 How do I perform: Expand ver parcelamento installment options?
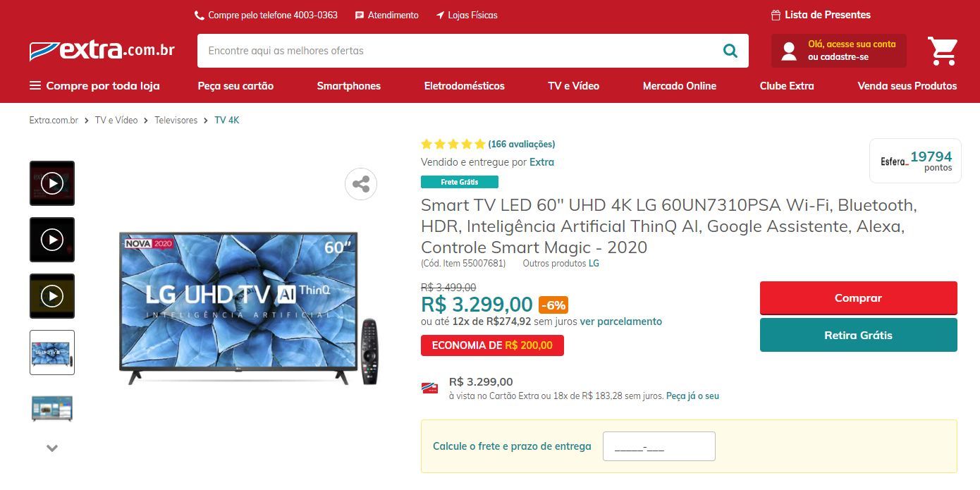click(620, 321)
